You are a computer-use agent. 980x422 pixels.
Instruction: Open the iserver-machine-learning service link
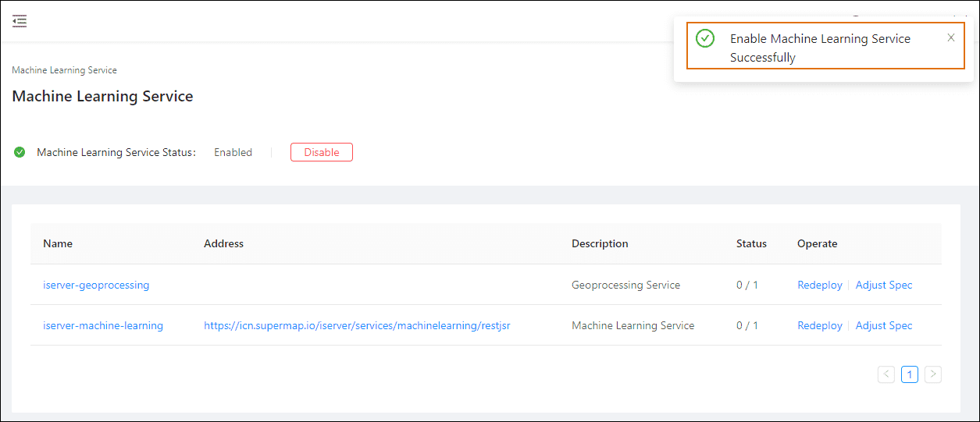103,325
